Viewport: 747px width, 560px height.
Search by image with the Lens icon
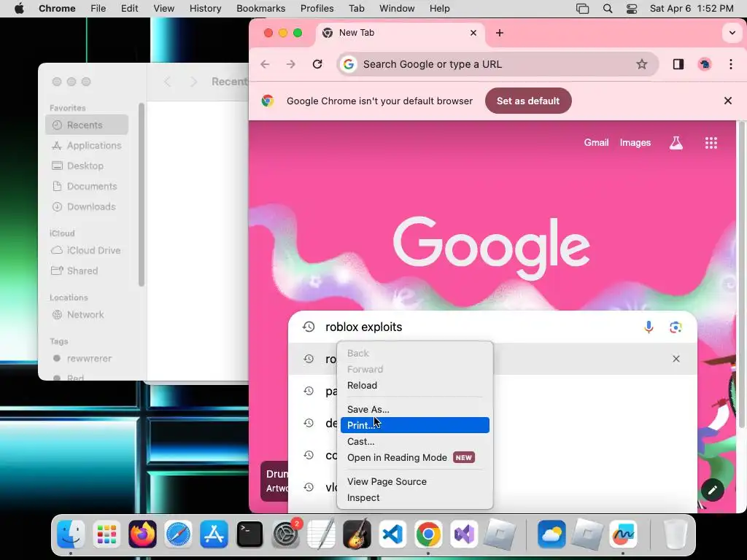coord(675,327)
